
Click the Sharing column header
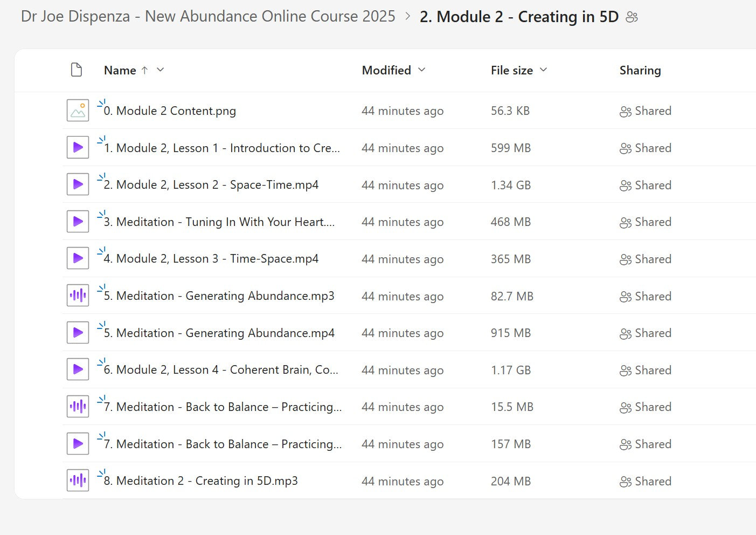pos(640,70)
